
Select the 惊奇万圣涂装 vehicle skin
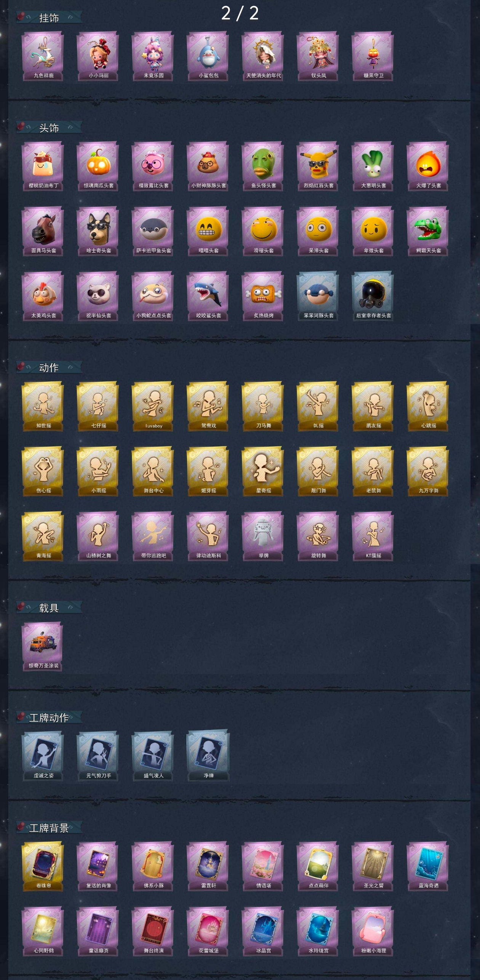point(43,647)
